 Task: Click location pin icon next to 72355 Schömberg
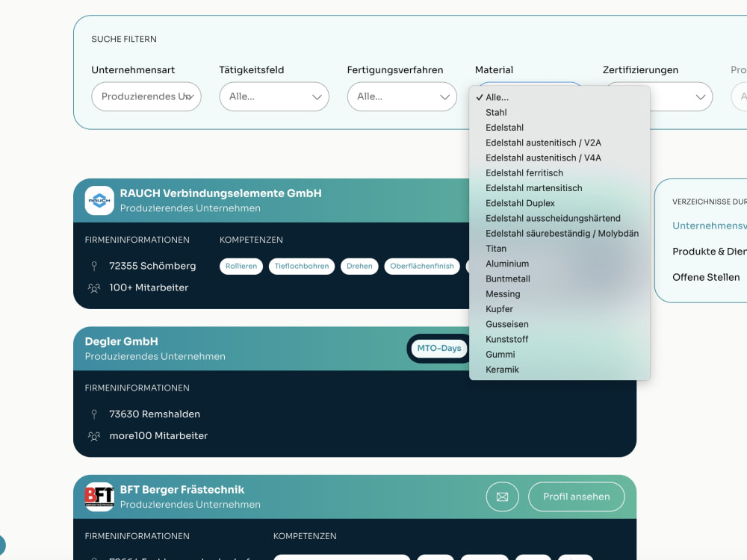(x=94, y=266)
